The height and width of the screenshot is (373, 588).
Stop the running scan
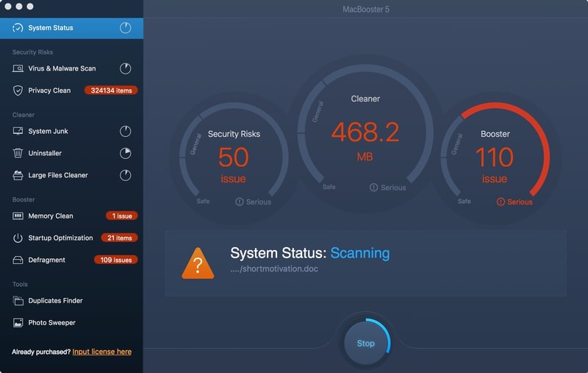[365, 344]
